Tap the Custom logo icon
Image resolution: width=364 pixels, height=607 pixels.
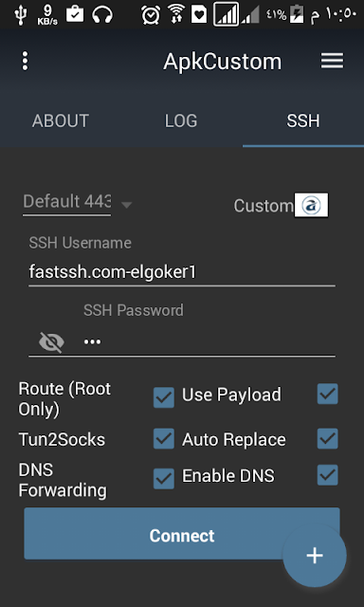click(x=311, y=205)
